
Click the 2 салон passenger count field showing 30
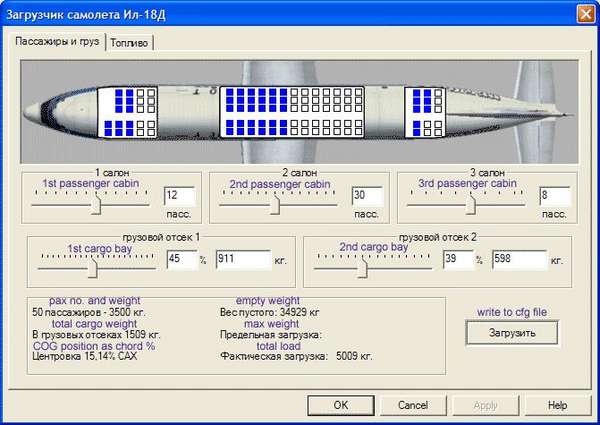tap(367, 197)
